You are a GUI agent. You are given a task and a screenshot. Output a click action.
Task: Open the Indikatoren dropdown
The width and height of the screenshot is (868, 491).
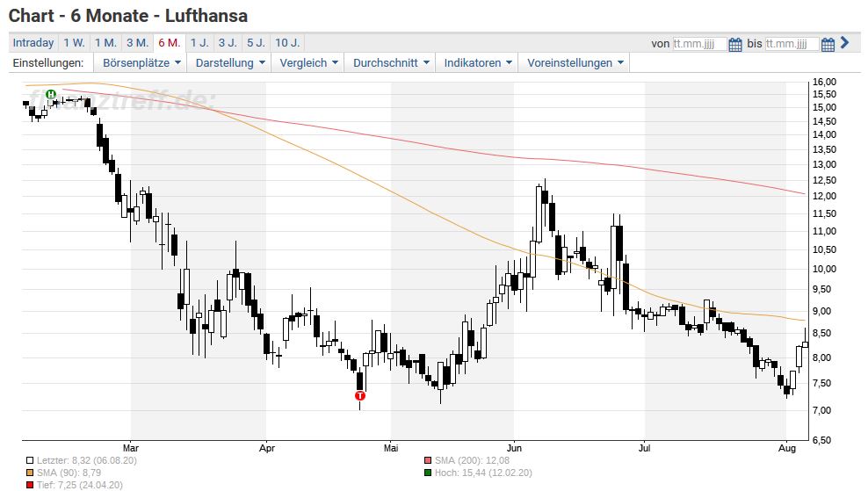478,63
